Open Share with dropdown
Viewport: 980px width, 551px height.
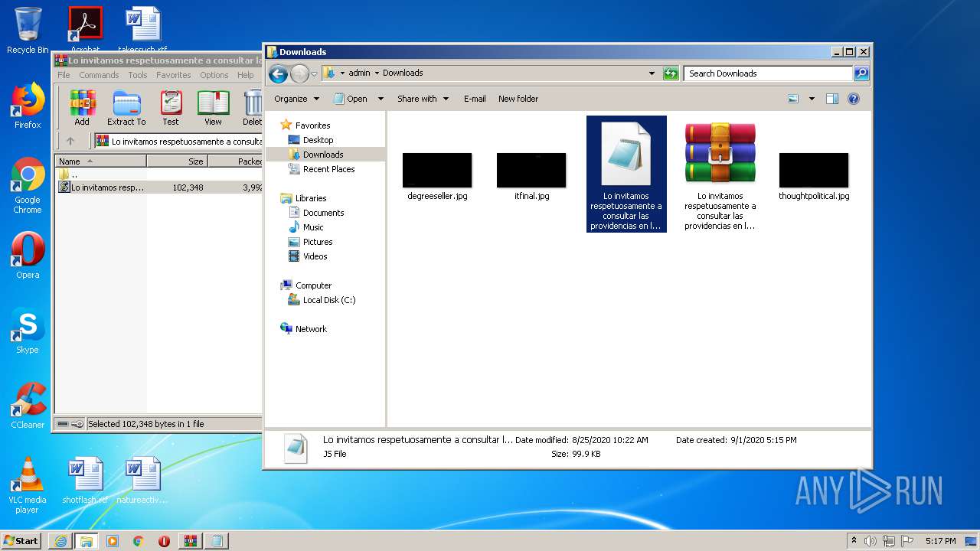[x=423, y=99]
